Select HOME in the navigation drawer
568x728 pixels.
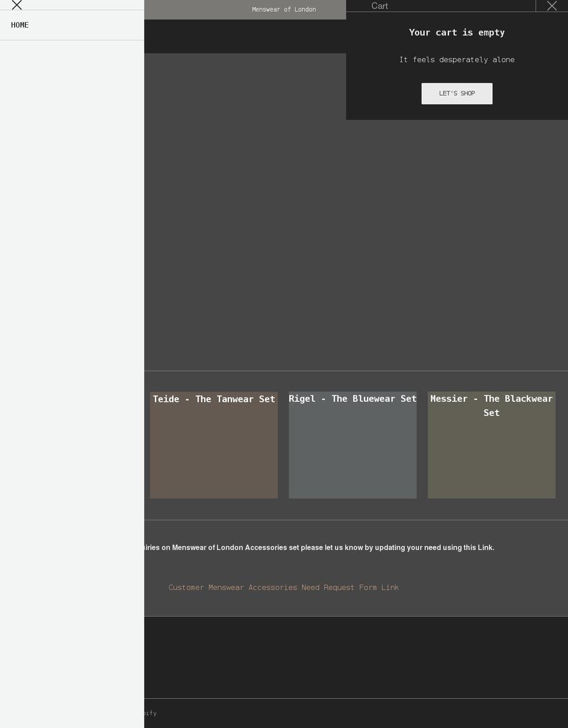(x=20, y=25)
